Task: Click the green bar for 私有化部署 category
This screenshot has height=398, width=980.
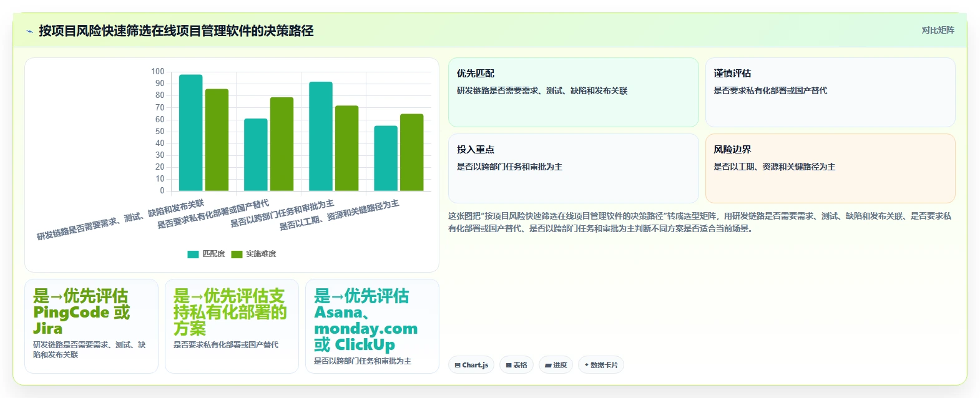Action: coord(282,144)
